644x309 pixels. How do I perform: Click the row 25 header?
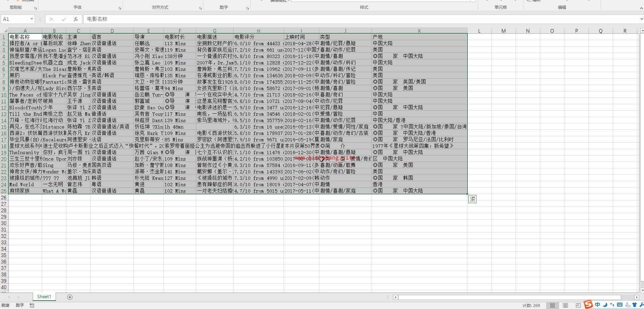pyautogui.click(x=4, y=191)
